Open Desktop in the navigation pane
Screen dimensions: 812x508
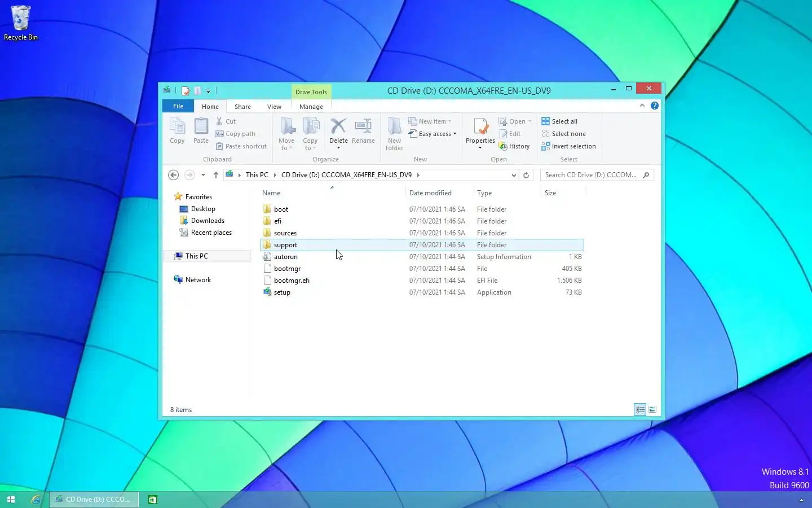pos(203,209)
